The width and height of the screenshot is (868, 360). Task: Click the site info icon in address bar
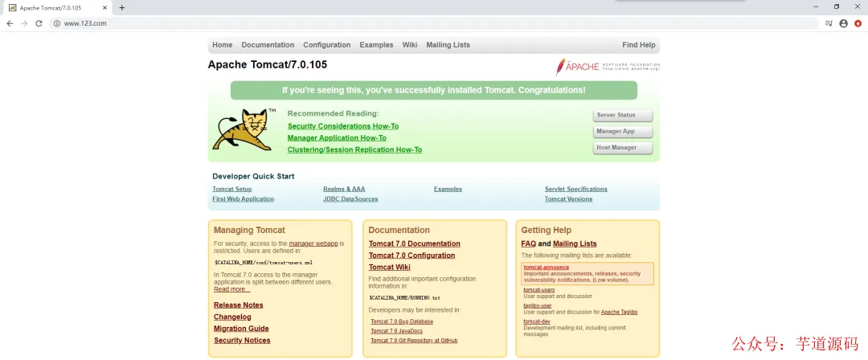(x=56, y=23)
